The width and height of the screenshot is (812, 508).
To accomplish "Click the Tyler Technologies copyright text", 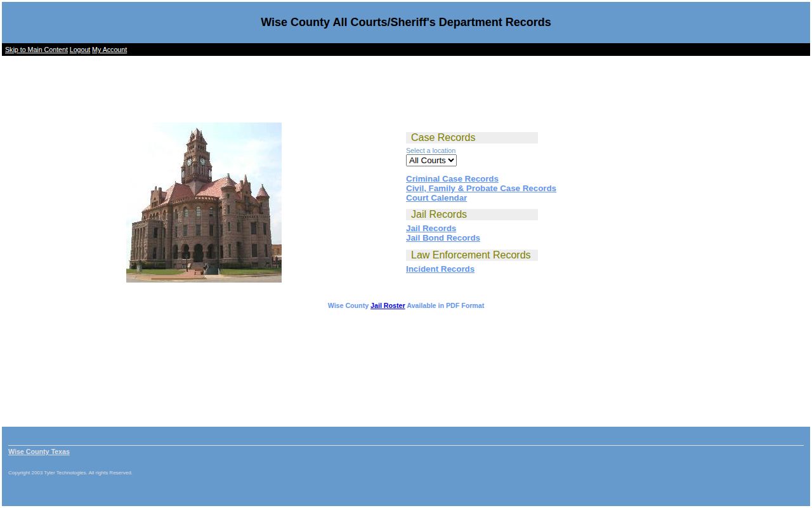I will (x=70, y=472).
